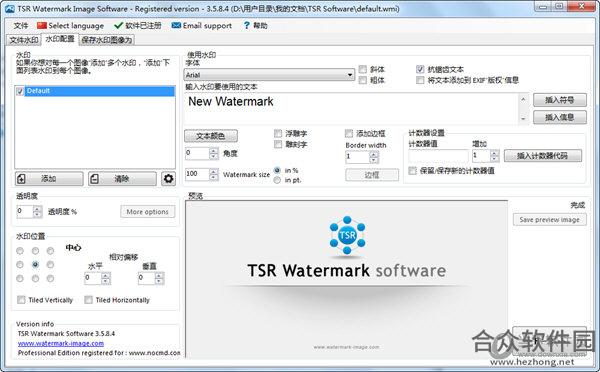This screenshot has width=600, height=372.
Task: Click the add-document icon on 添加 button
Action: (x=22, y=178)
